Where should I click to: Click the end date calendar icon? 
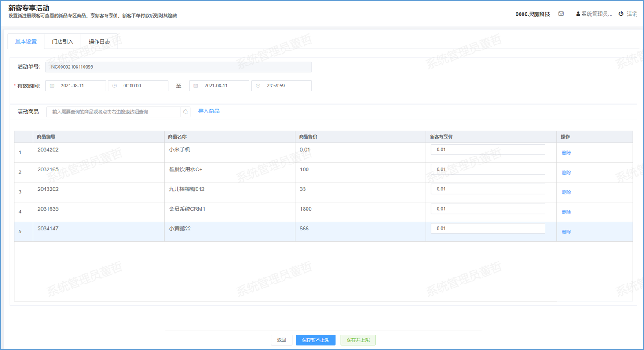(196, 86)
